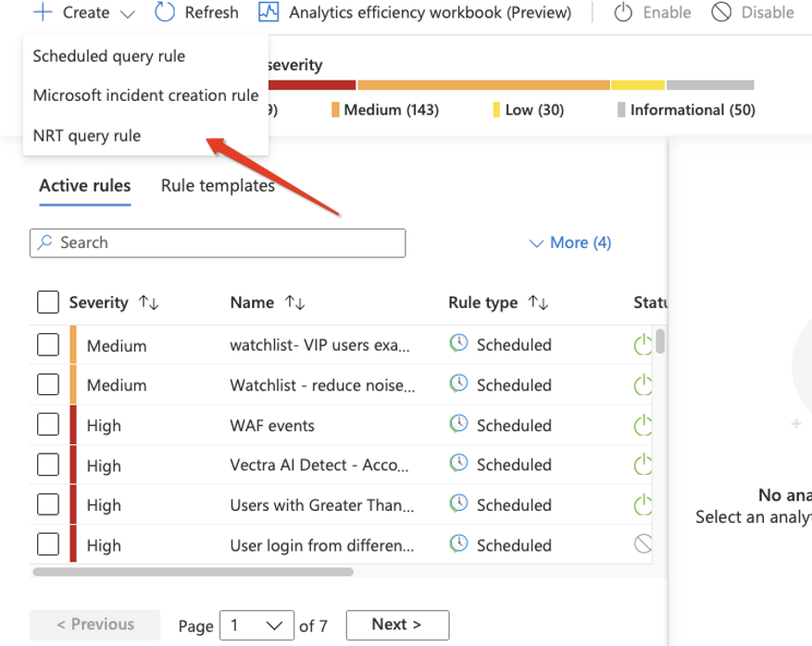This screenshot has height=646, width=812.
Task: Click enabled status icon for WAF events
Action: coord(643,425)
